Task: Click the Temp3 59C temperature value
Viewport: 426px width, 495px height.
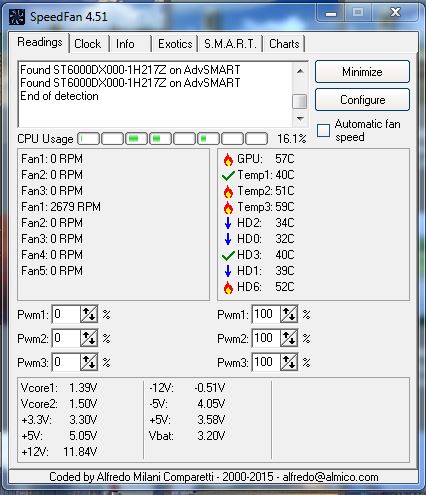Action: pyautogui.click(x=285, y=207)
